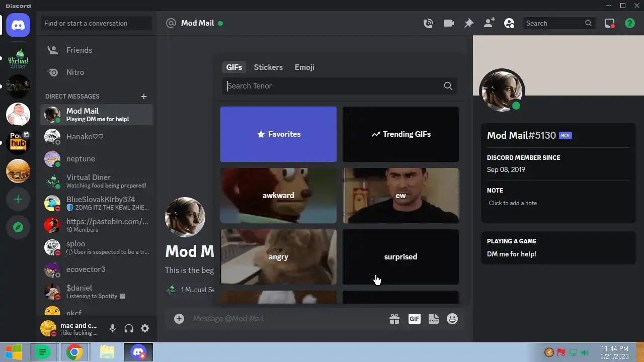Select the surprised GIF category
This screenshot has height=362, width=644.
click(x=400, y=257)
